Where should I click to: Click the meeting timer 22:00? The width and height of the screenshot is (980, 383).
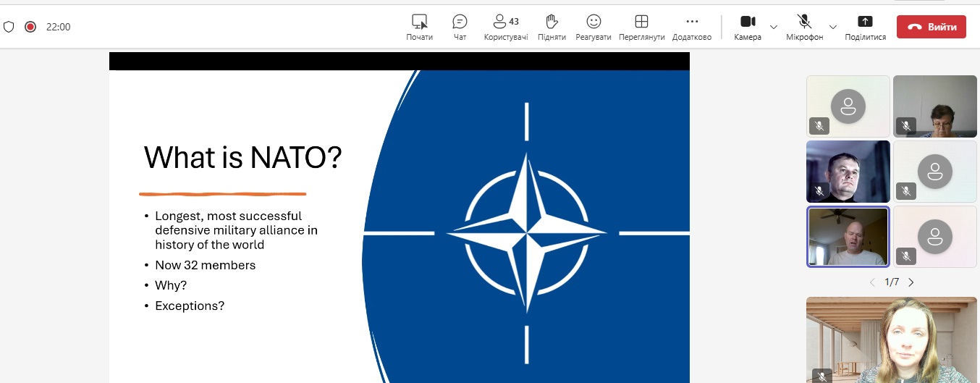click(x=59, y=27)
